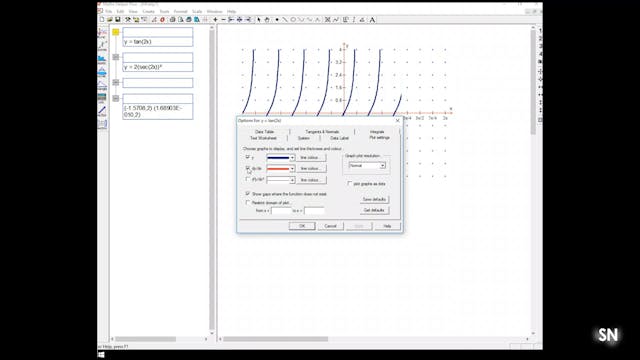640x360 pixels.
Task: Click the New page toolbar icon
Action: tap(102, 20)
